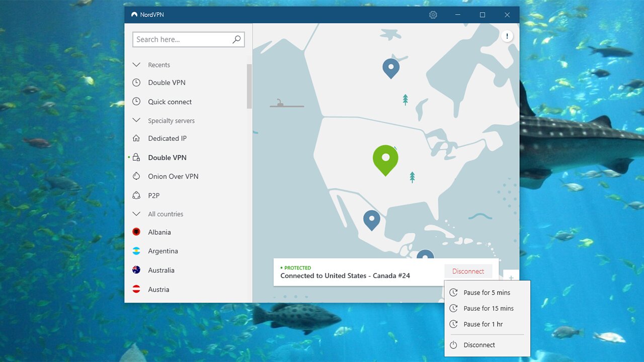Click the red Disconnect button
This screenshot has height=362, width=644.
pos(468,271)
